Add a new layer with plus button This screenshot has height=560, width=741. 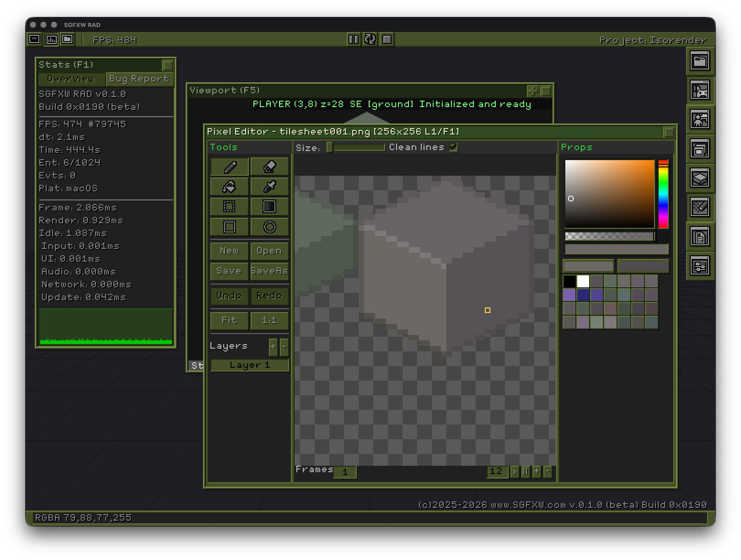coord(273,347)
